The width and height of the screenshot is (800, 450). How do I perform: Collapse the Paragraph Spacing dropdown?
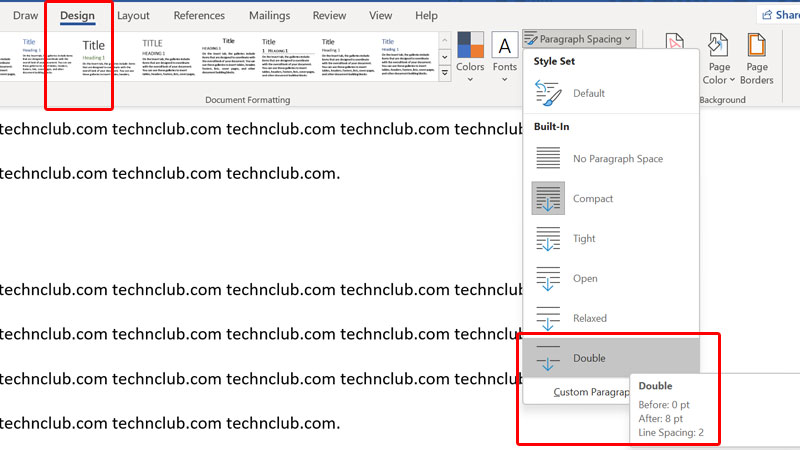(x=579, y=39)
